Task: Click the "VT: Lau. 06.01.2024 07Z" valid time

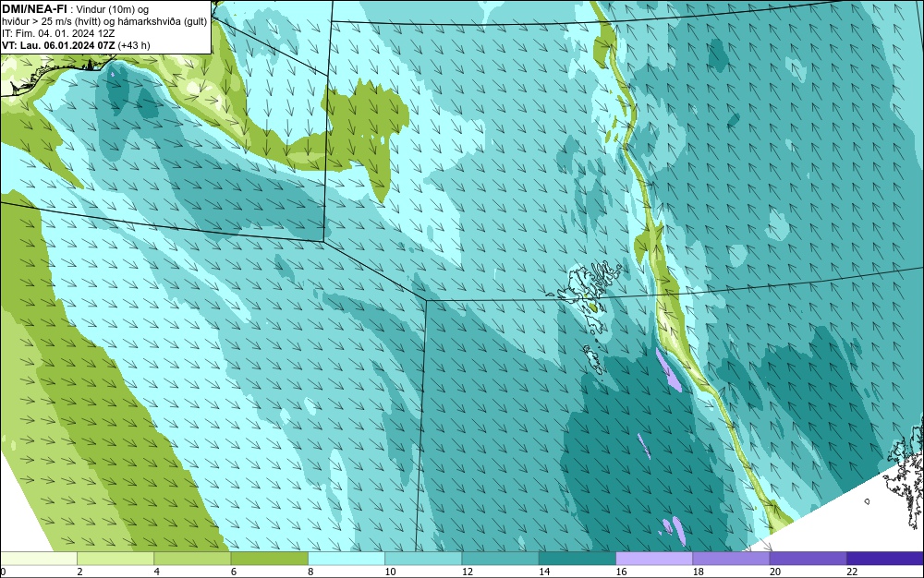Action: [58, 44]
